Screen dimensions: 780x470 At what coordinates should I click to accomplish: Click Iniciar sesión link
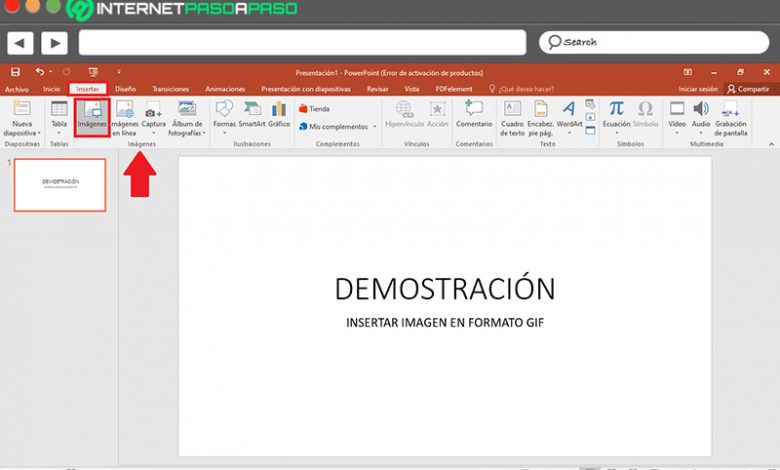coord(697,89)
